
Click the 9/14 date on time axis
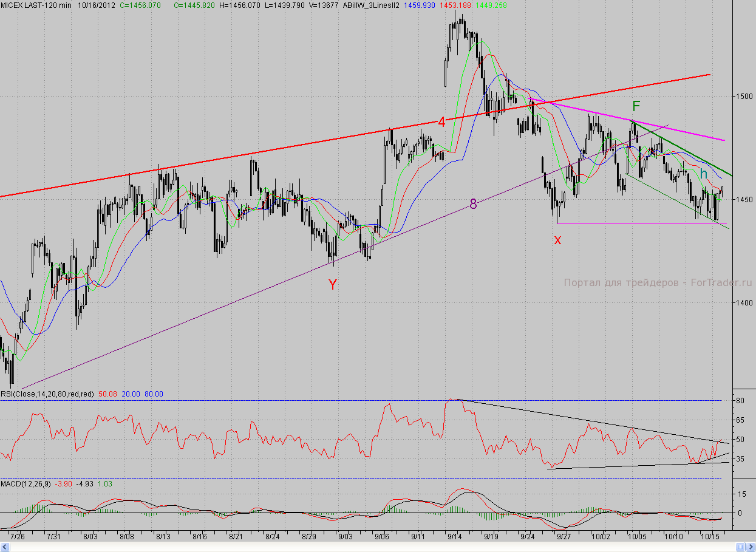454,537
